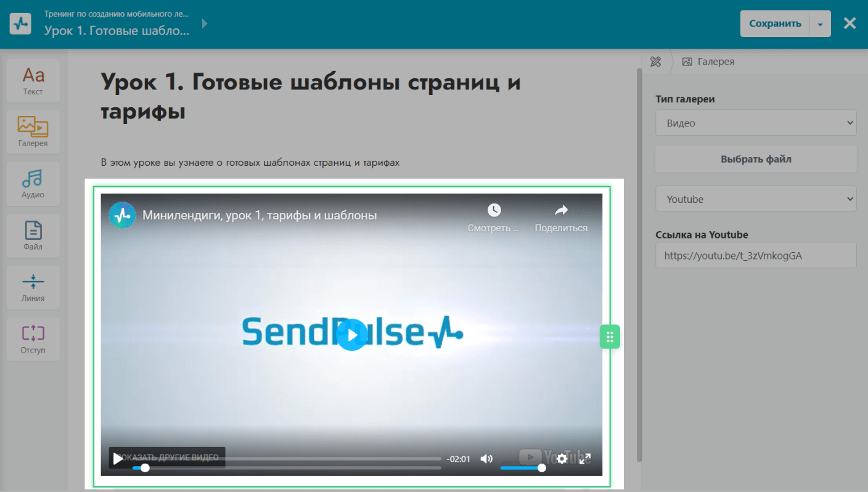Screen dimensions: 868x492
Task: Insert a Линия divider block
Action: pyautogui.click(x=33, y=287)
